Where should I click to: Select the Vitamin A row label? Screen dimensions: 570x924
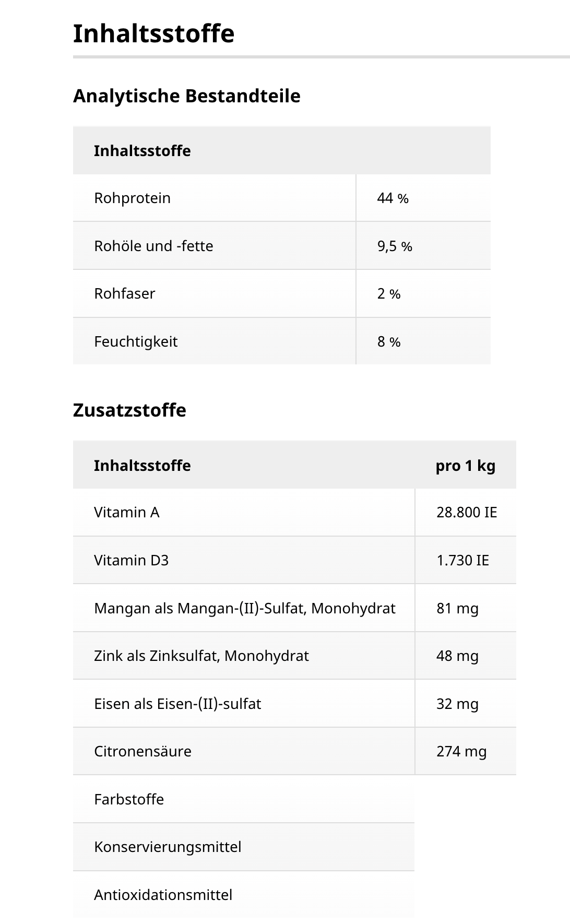pos(126,513)
